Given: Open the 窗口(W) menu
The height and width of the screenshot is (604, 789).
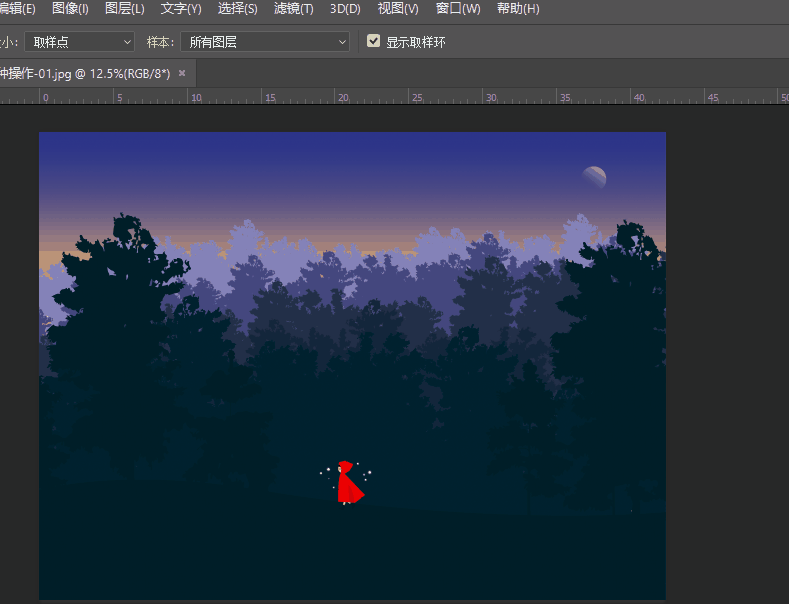Looking at the screenshot, I should point(457,9).
